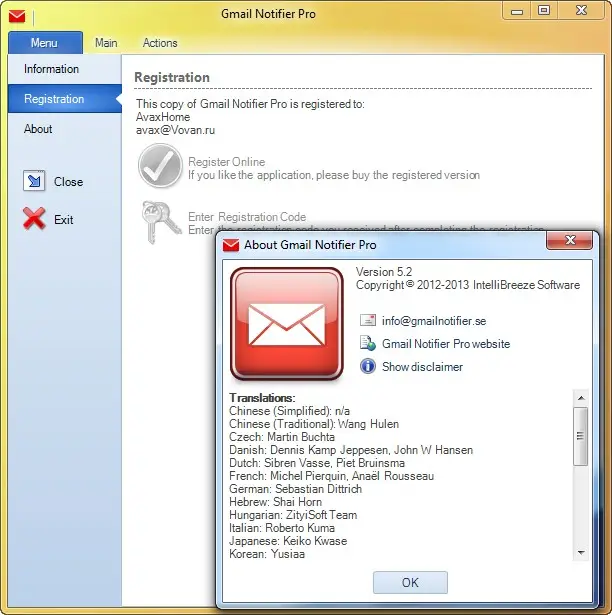The height and width of the screenshot is (615, 612).
Task: Click the large red Gmail Notifier logo
Action: coord(287,324)
